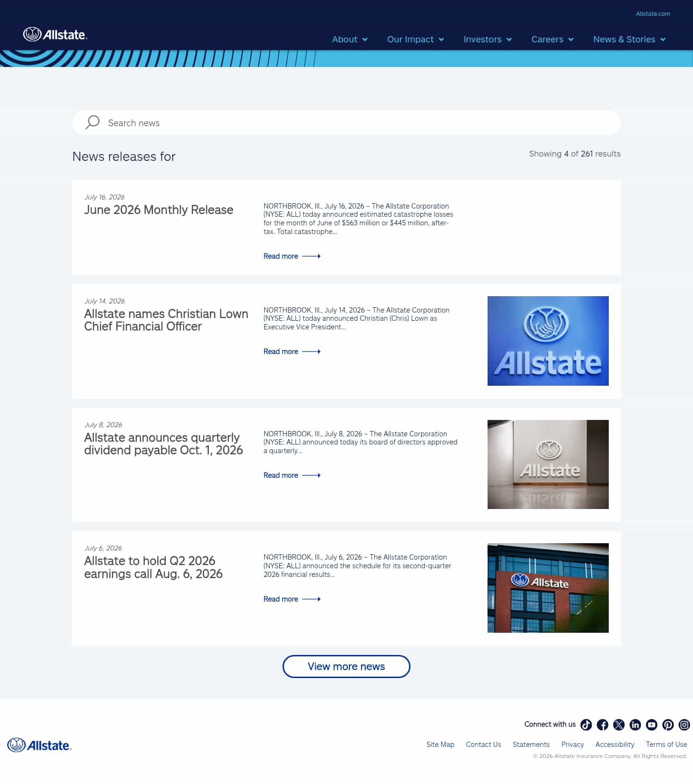Image resolution: width=693 pixels, height=784 pixels.
Task: Click the Allstate logo in the footer
Action: [39, 745]
